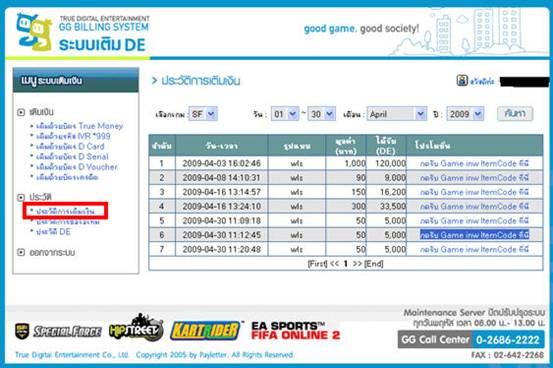The width and height of the screenshot is (553, 368).
Task: Click the user avatar icon near greeting
Action: [462, 80]
